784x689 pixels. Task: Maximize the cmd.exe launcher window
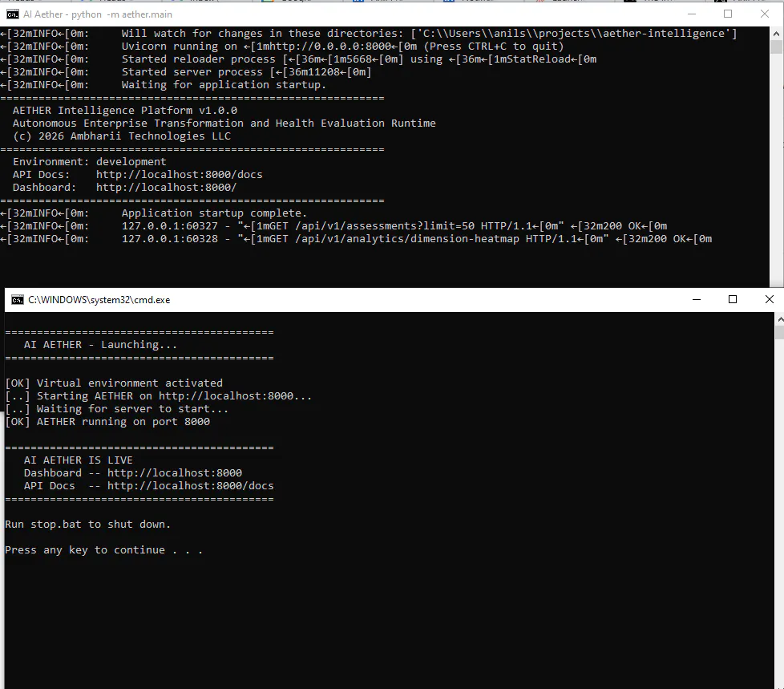tap(733, 299)
